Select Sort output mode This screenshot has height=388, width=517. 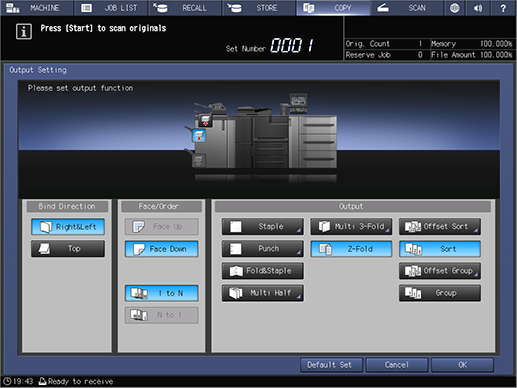coord(440,249)
